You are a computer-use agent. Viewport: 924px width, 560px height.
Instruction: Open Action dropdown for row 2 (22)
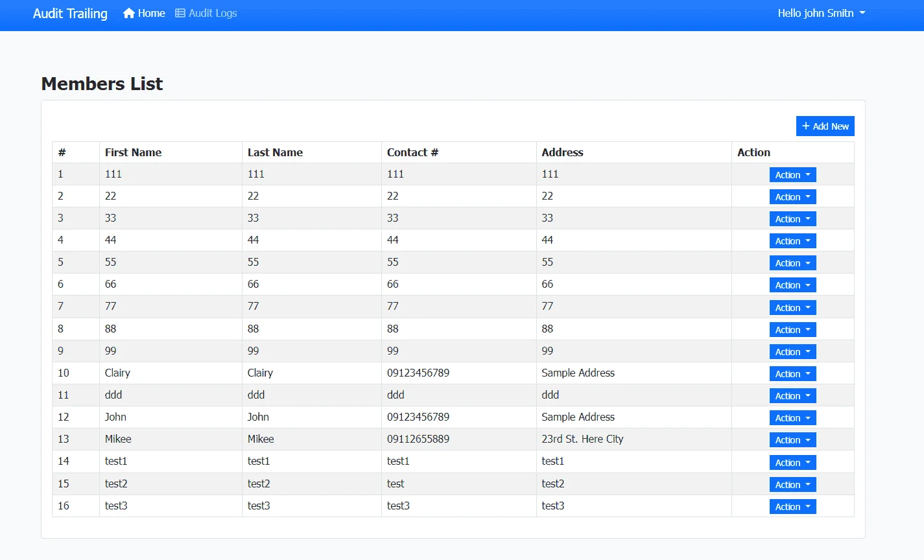tap(792, 197)
